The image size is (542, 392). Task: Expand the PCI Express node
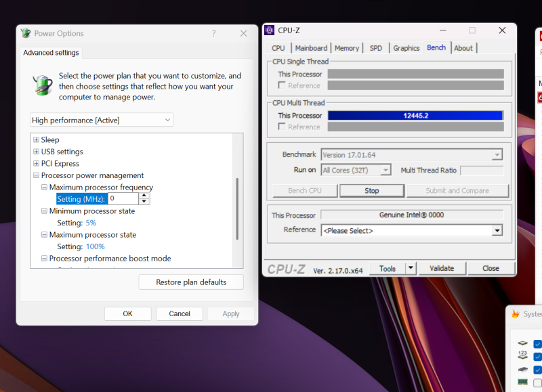(x=36, y=163)
